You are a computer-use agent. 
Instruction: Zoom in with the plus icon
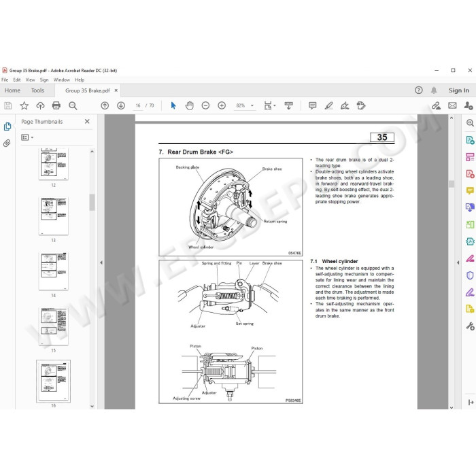222,105
